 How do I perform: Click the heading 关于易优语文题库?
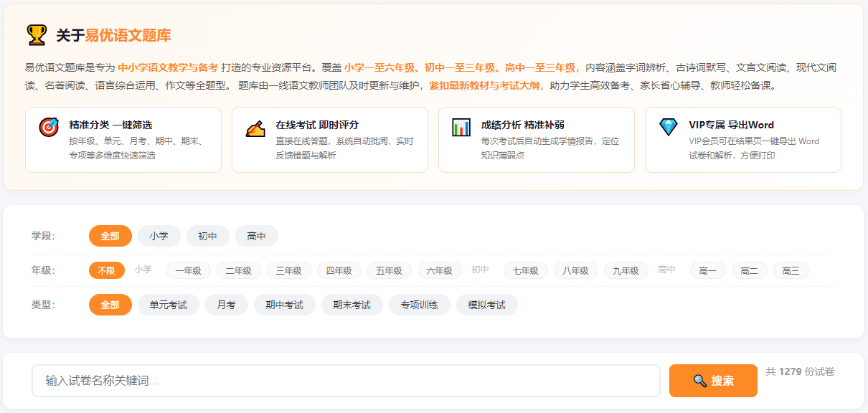[x=113, y=35]
